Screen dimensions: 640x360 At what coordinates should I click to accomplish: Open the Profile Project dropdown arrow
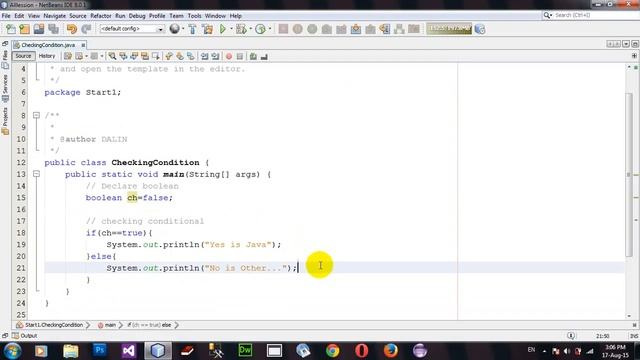click(x=270, y=29)
